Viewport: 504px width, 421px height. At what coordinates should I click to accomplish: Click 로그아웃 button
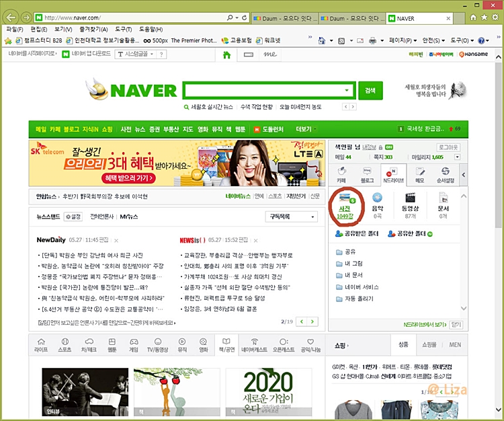448,147
